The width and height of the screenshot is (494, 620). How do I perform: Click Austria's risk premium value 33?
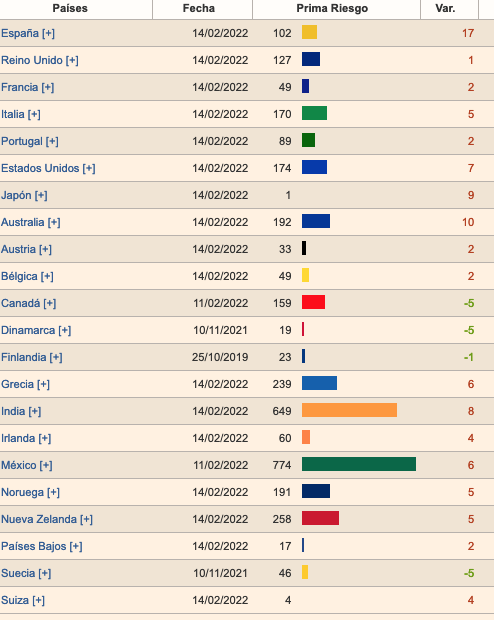(x=285, y=249)
